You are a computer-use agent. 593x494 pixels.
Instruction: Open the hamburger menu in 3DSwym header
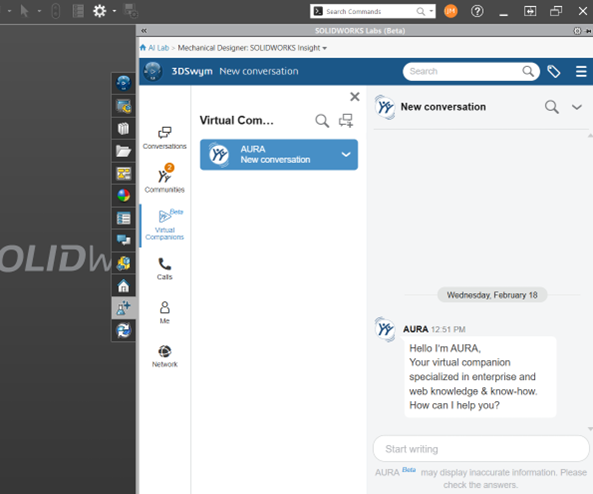581,71
